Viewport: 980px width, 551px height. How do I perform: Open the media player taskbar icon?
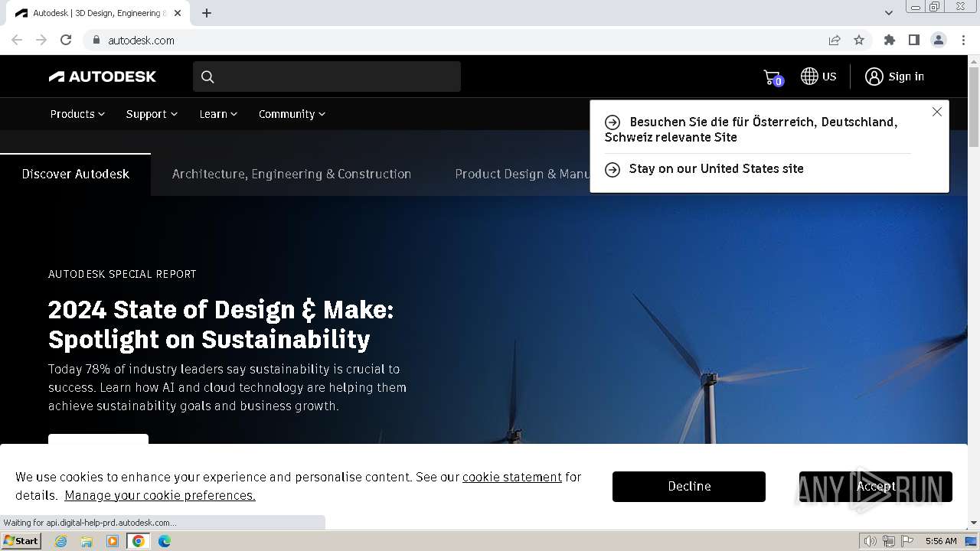tap(113, 541)
